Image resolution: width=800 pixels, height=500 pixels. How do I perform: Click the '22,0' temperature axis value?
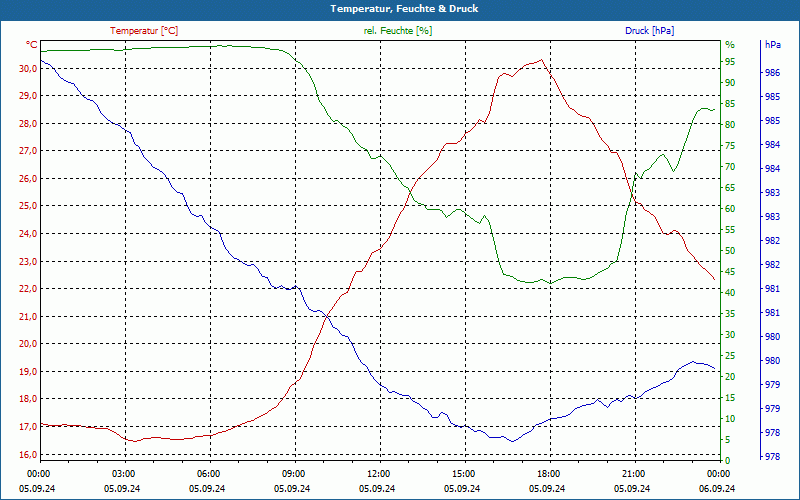[29, 289]
